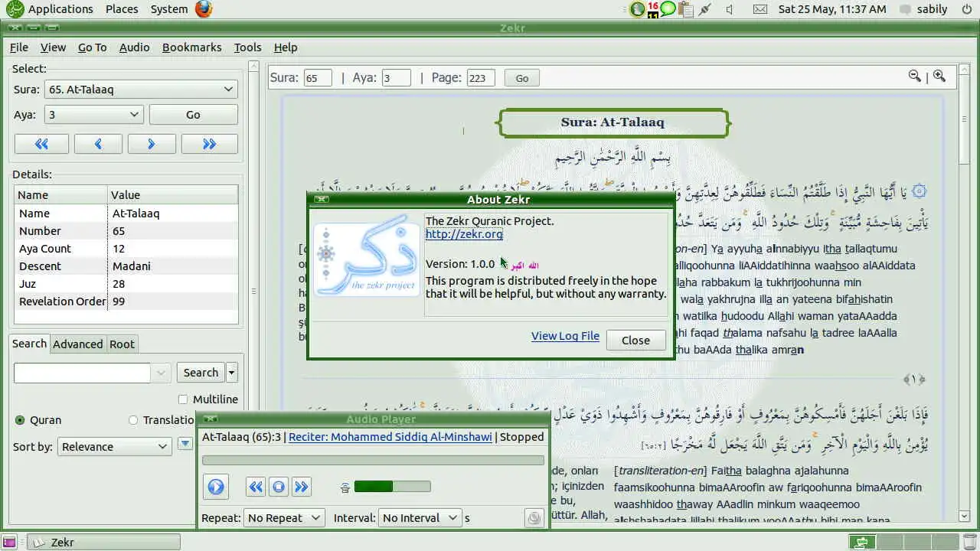Click the round icon button beside the Interval dropdown
The width and height of the screenshot is (980, 551).
pos(534,518)
